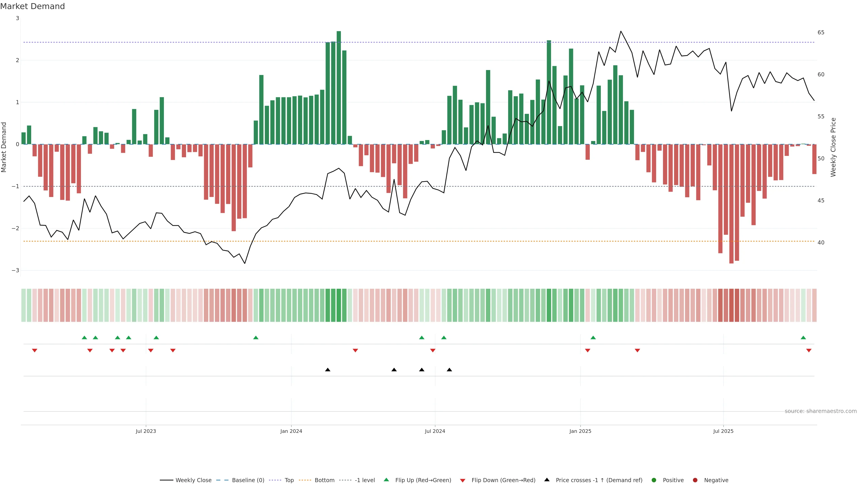Viewport: 868px width, 488px height.
Task: Click the -1 level legend item
Action: (x=365, y=480)
